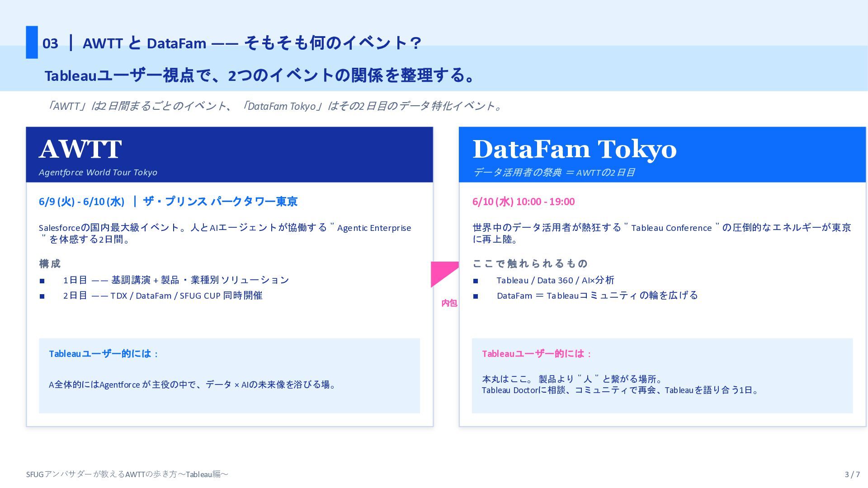The width and height of the screenshot is (868, 488).
Task: Click the bullet before Tableau / Data 360
Action: pos(476,281)
